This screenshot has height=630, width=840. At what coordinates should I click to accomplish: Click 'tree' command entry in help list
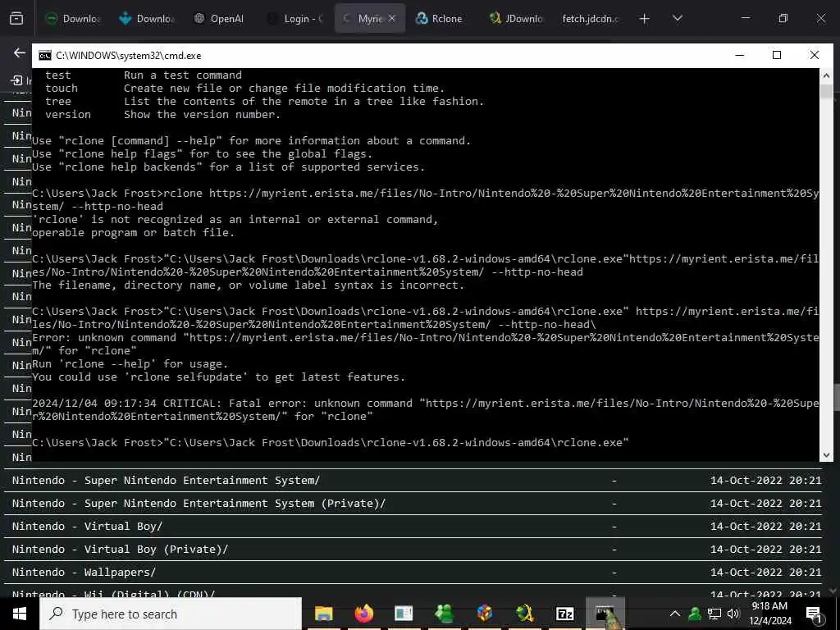[58, 101]
